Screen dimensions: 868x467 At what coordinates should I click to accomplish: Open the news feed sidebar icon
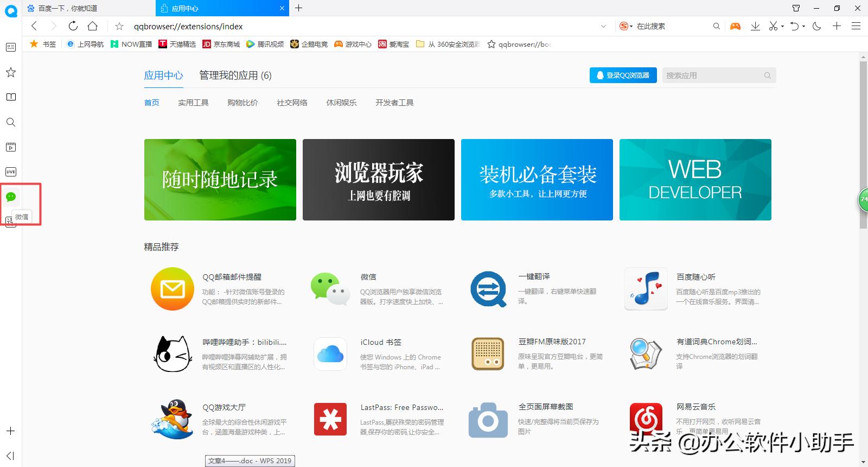(x=11, y=47)
